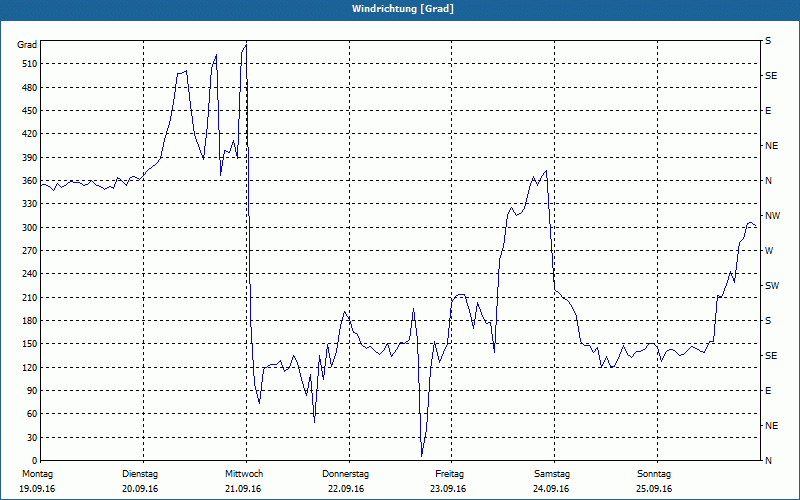The width and height of the screenshot is (800, 500).
Task: Click the date 20.09.16
Action: [x=140, y=489]
